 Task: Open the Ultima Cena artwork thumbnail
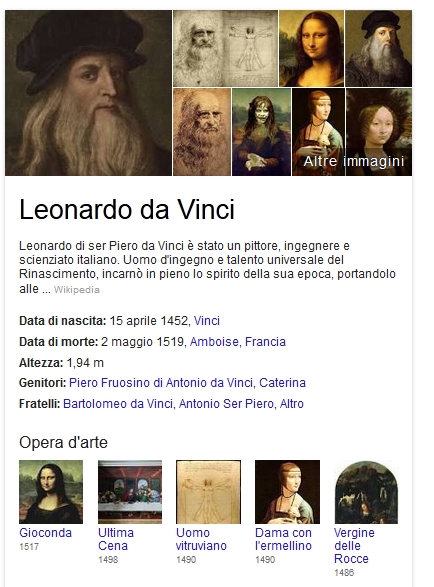click(130, 492)
